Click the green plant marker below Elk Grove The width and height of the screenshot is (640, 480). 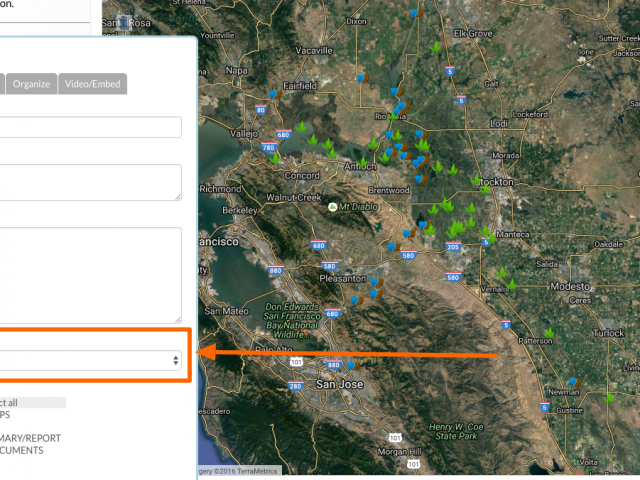436,47
